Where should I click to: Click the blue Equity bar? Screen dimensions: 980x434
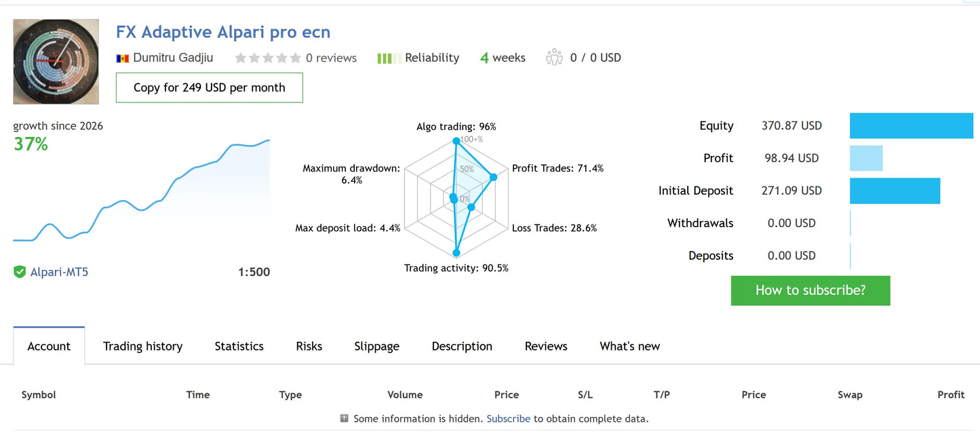point(912,125)
